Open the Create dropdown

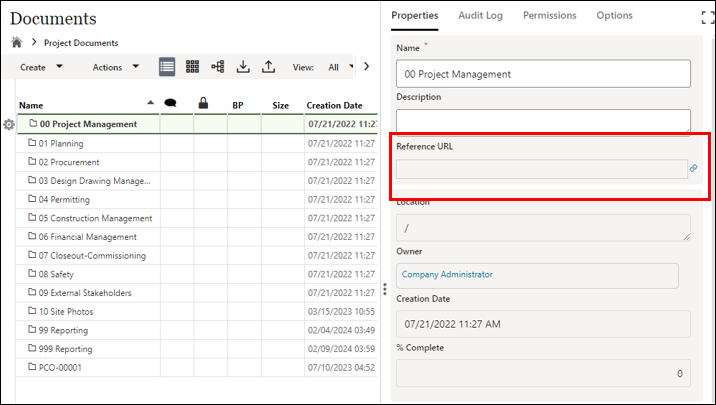[x=41, y=67]
